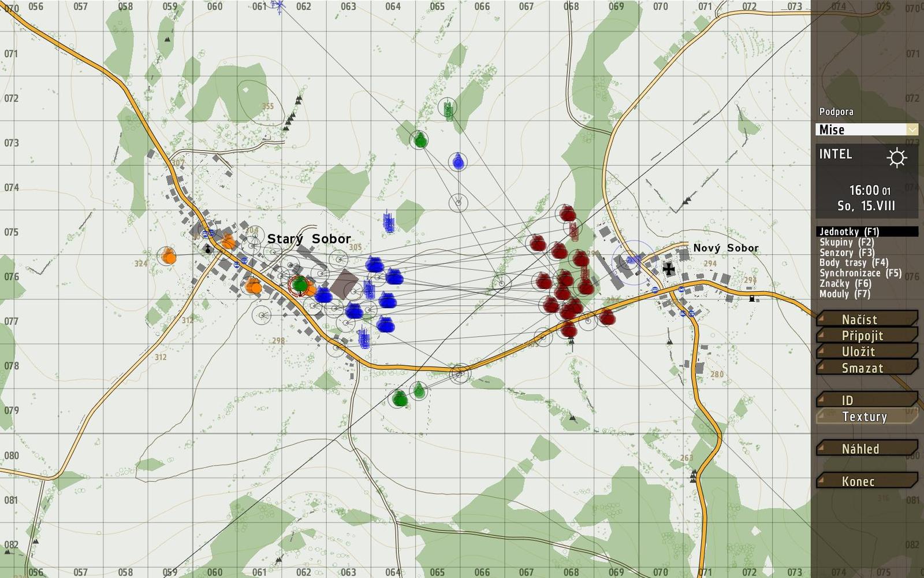
Task: Select Skupiny (F2) editing mode
Action: (x=847, y=242)
